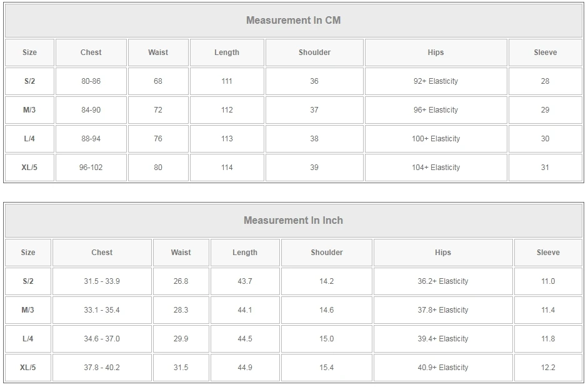Select the "39.4+ Elasticity" hips cell

(x=443, y=339)
